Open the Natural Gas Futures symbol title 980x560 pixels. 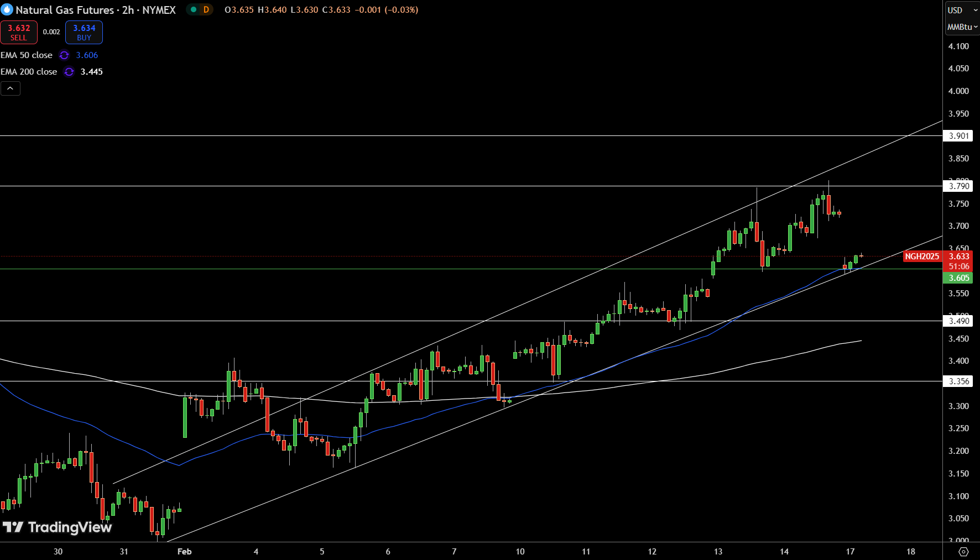pos(96,10)
